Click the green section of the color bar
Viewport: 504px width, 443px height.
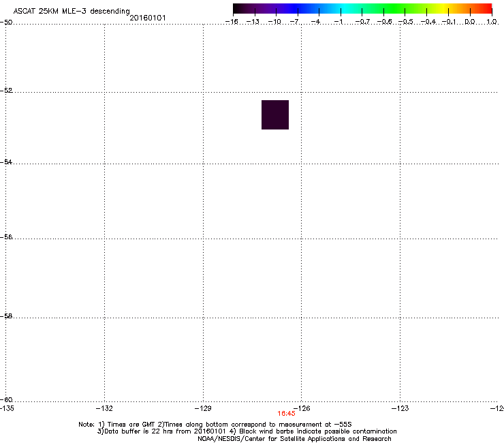395,9
